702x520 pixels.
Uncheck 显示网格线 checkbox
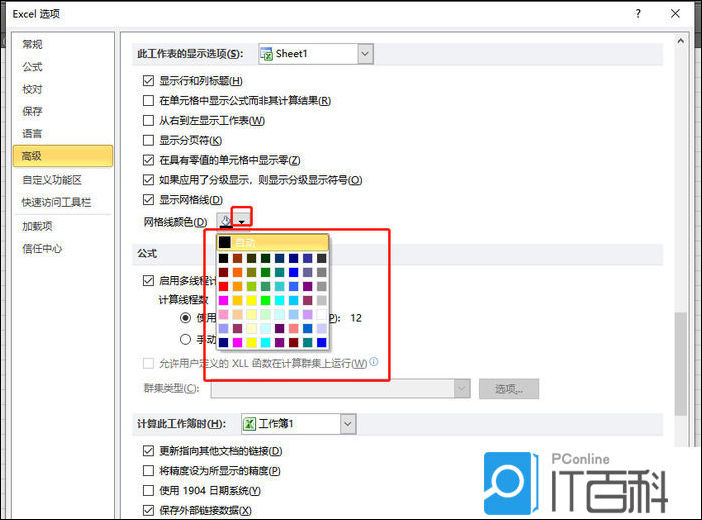(148, 200)
